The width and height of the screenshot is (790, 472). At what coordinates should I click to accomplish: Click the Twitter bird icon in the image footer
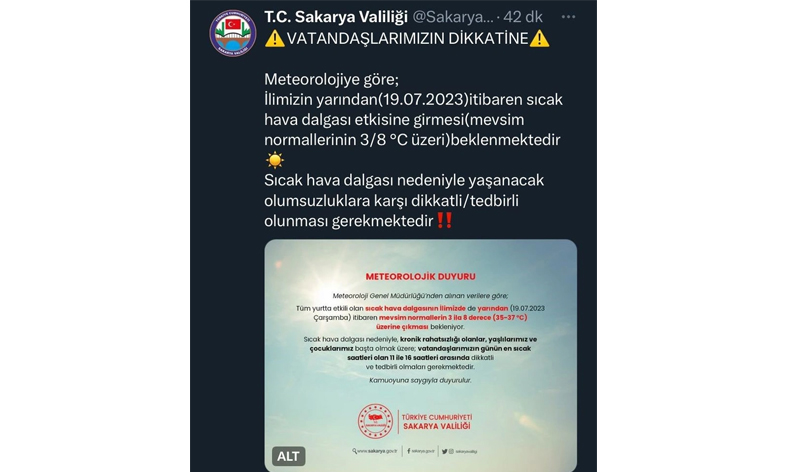click(x=444, y=451)
